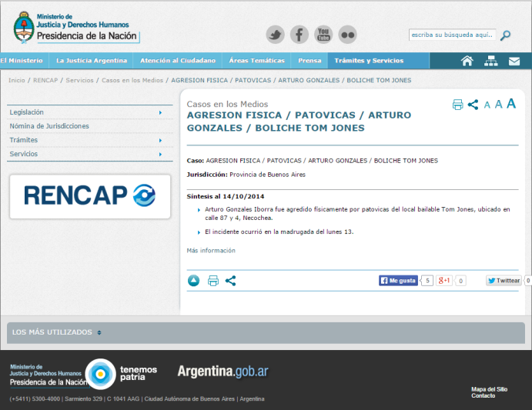Screen dimensions: 532x410
Task: Click Síntesis al 14/10/2014 text
Action: [226, 196]
